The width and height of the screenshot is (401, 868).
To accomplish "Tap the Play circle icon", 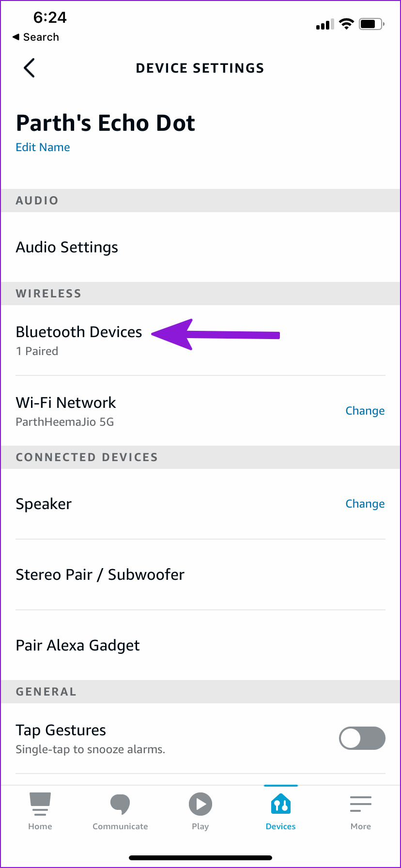I will click(200, 804).
